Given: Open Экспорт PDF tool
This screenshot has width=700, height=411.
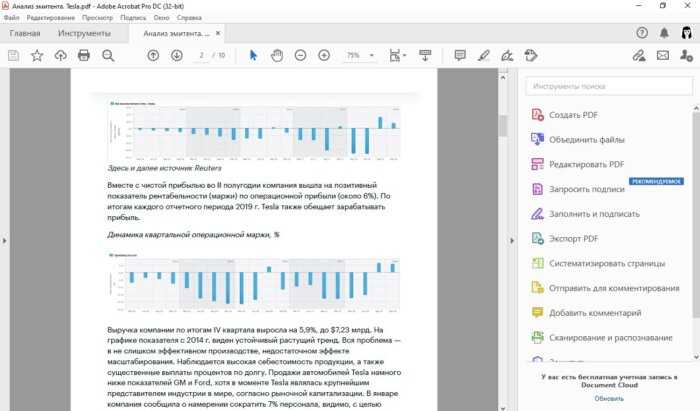Looking at the screenshot, I should coord(564,239).
